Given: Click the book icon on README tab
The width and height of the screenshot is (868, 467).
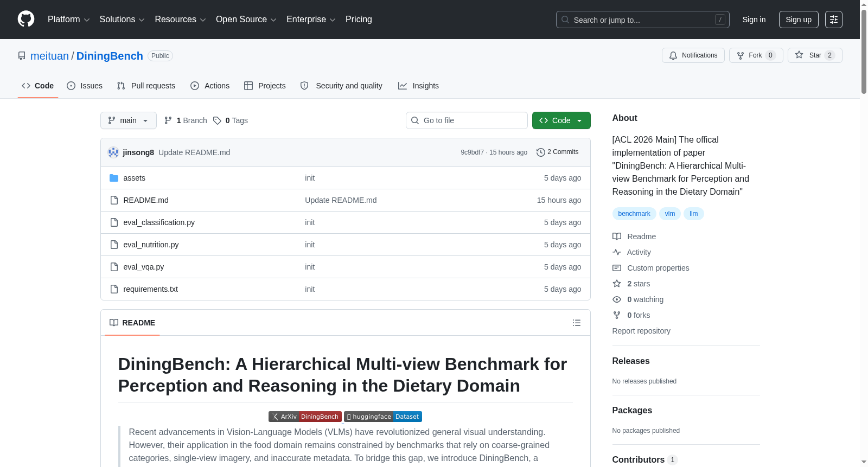Looking at the screenshot, I should tap(114, 323).
